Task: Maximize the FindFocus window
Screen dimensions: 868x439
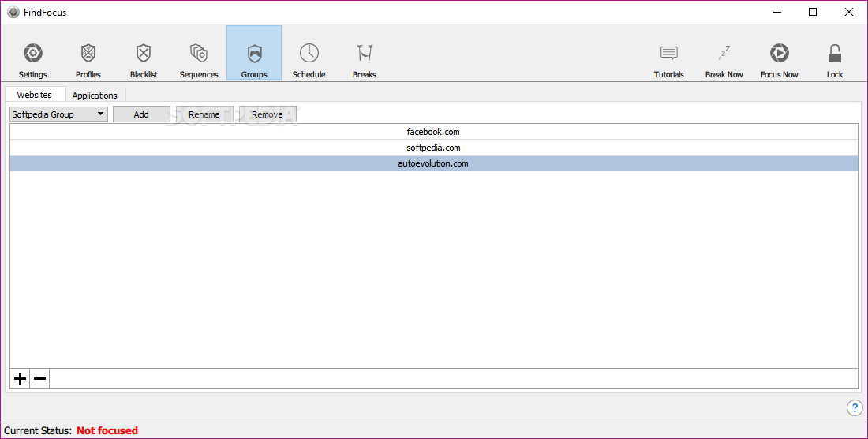Action: pyautogui.click(x=813, y=12)
